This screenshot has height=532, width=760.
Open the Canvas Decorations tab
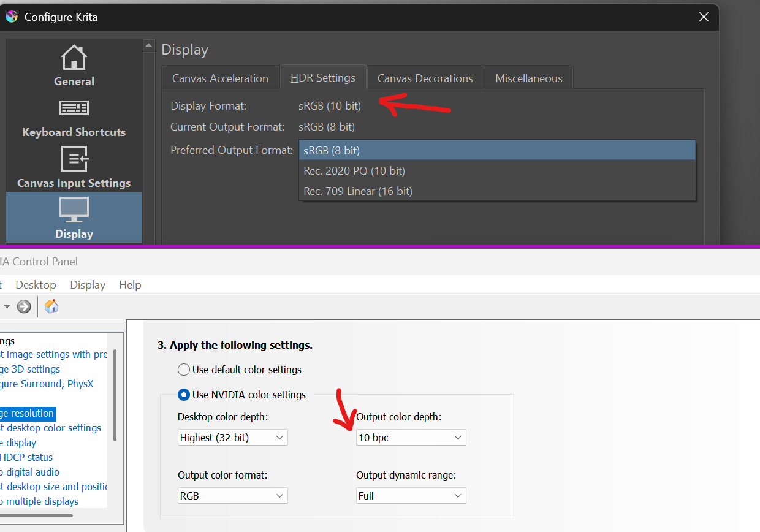point(425,78)
